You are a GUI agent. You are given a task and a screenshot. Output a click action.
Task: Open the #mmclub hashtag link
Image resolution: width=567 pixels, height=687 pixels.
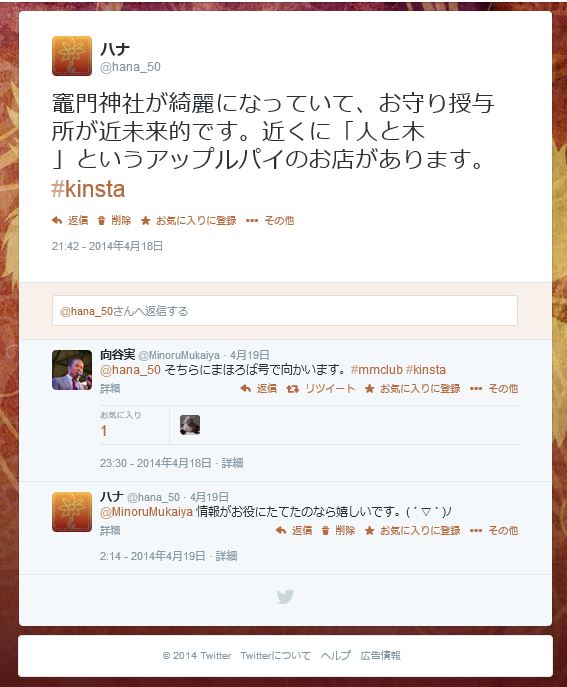[376, 370]
